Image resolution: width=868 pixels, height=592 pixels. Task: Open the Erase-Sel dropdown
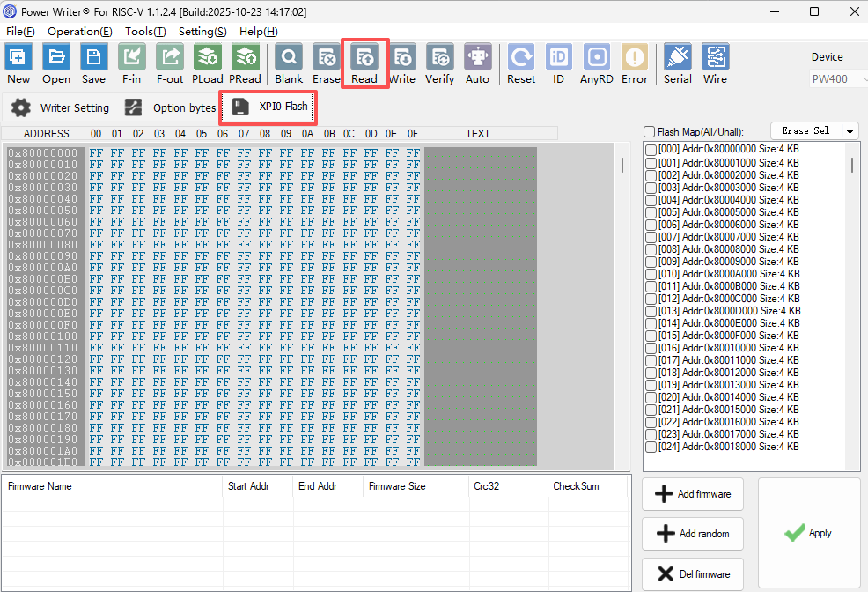(x=850, y=131)
